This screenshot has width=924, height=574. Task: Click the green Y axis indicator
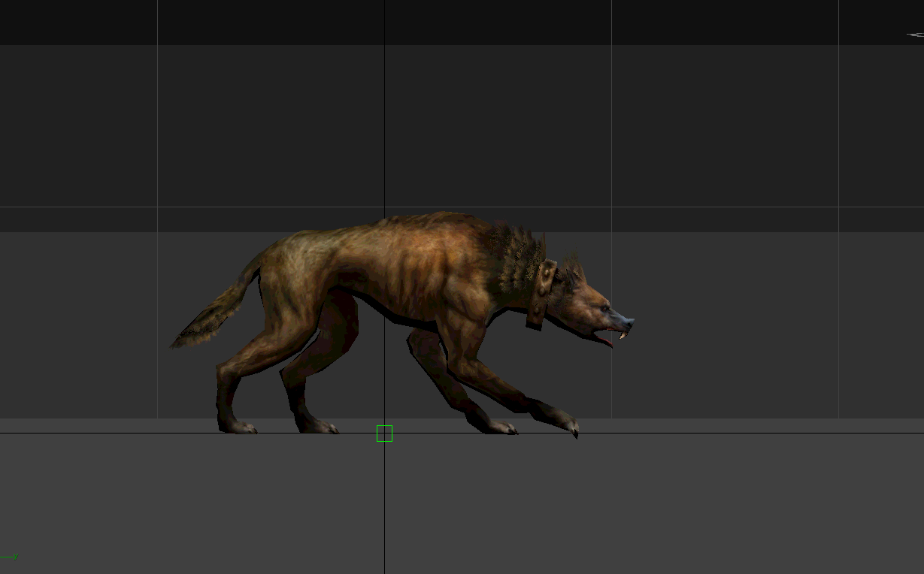coord(14,557)
